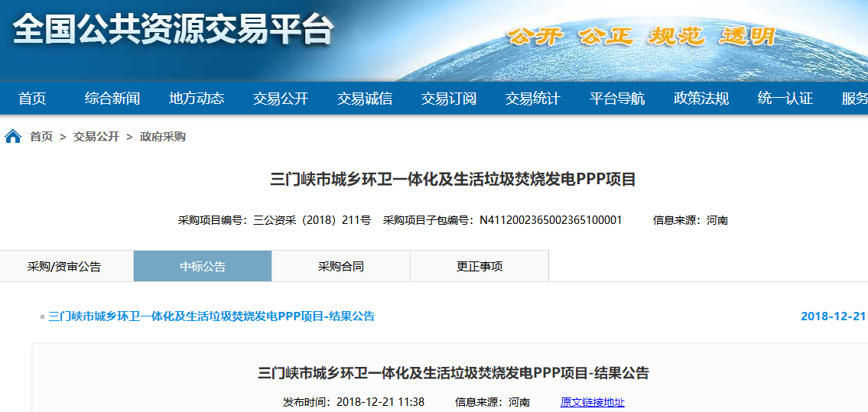Open 综合新闻 navigation menu item
868x412 pixels.
112,99
